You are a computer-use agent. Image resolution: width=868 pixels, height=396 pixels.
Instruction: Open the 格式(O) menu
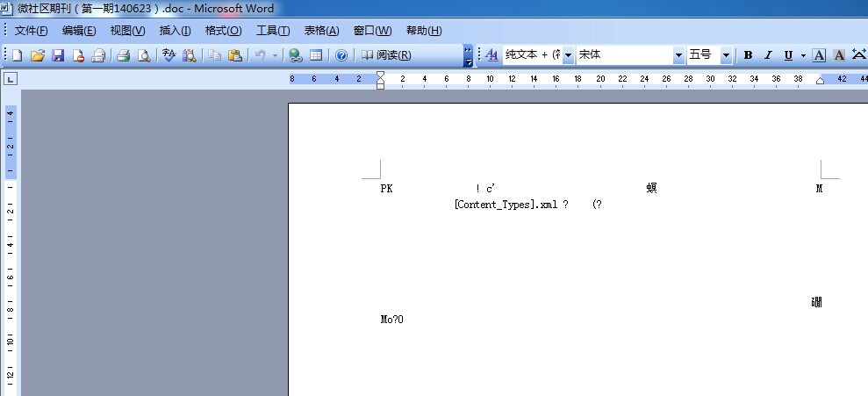pyautogui.click(x=223, y=31)
